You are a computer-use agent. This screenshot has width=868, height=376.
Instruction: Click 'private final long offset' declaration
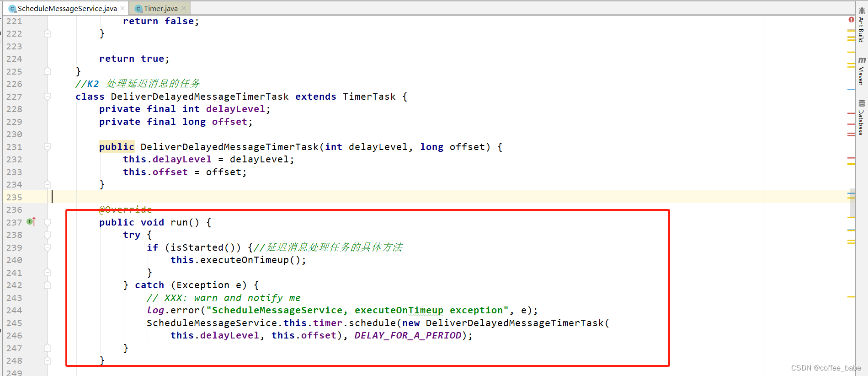click(x=176, y=122)
